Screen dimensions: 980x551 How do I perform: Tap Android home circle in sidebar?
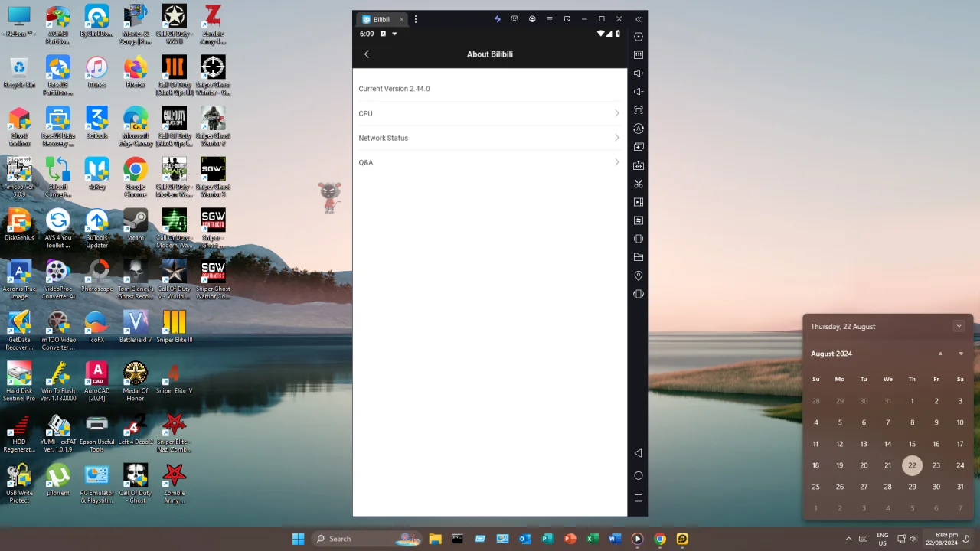click(639, 475)
